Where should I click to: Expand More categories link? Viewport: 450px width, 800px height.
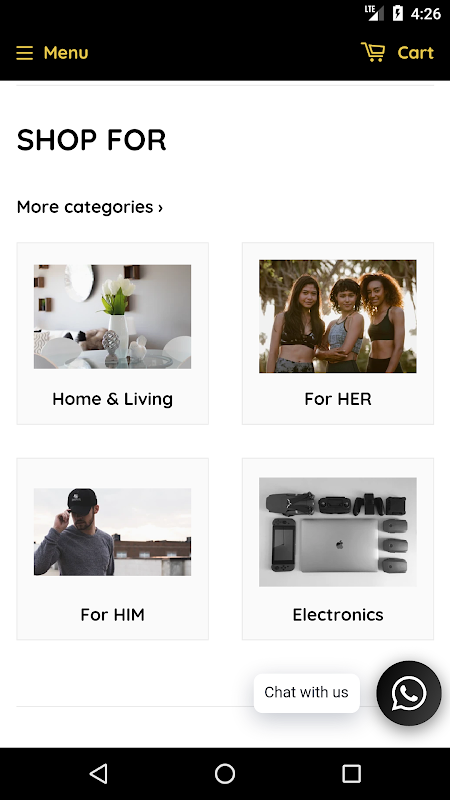(90, 207)
